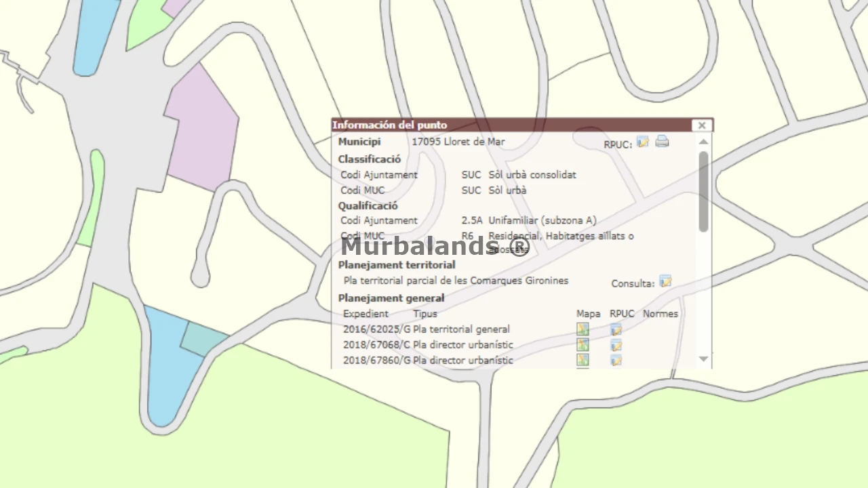Click the 'Planejament general' heading
The height and width of the screenshot is (488, 868).
(391, 298)
